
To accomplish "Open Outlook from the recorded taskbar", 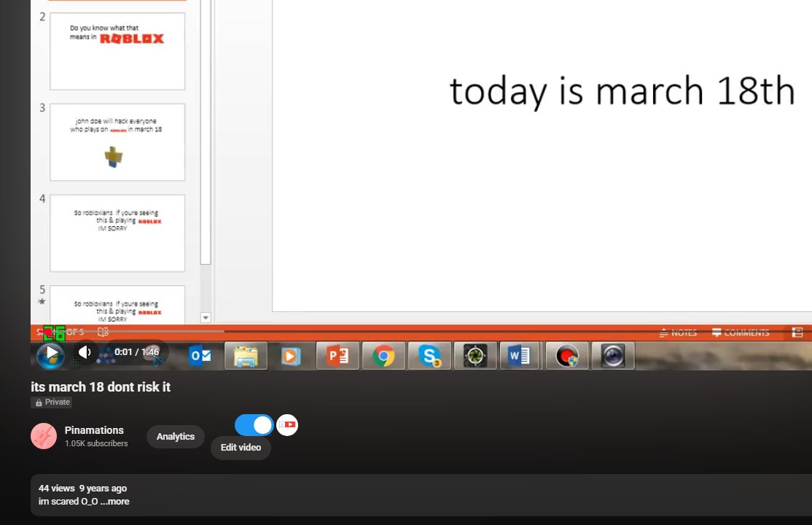I will 200,356.
